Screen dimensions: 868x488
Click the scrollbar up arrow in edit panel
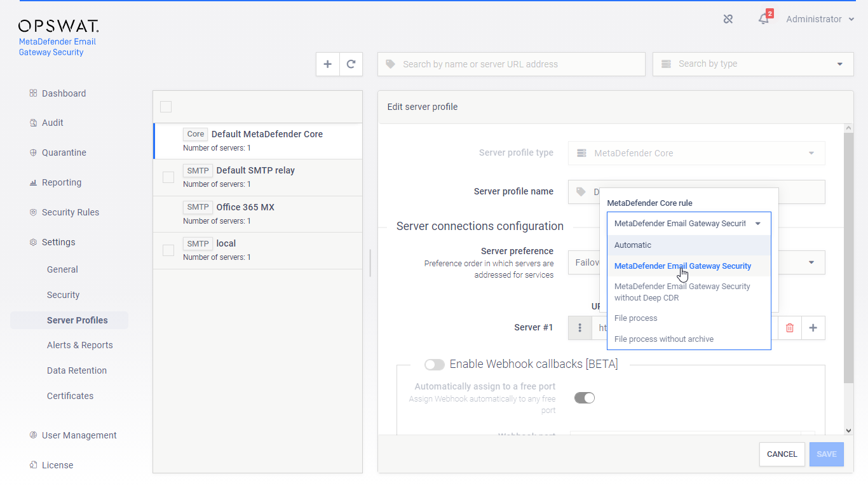[848, 128]
